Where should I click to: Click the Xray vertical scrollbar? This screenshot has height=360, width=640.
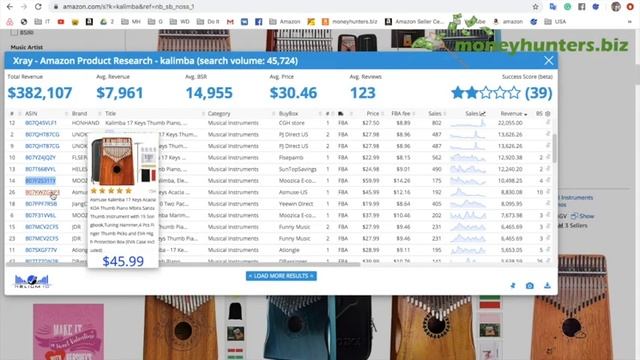(554, 149)
